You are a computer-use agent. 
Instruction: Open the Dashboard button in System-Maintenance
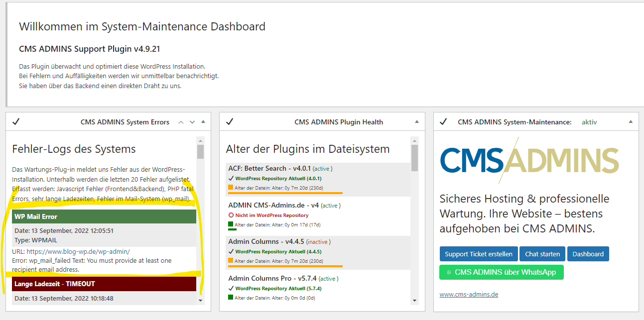(x=588, y=254)
